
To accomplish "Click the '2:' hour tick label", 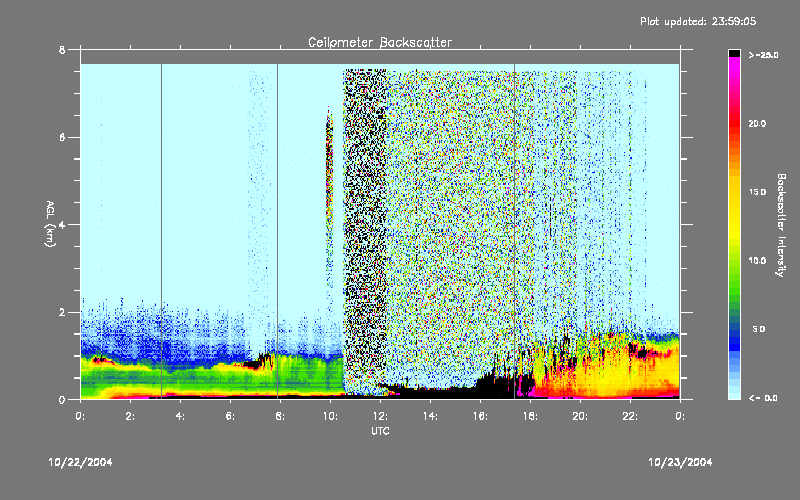I will [131, 416].
